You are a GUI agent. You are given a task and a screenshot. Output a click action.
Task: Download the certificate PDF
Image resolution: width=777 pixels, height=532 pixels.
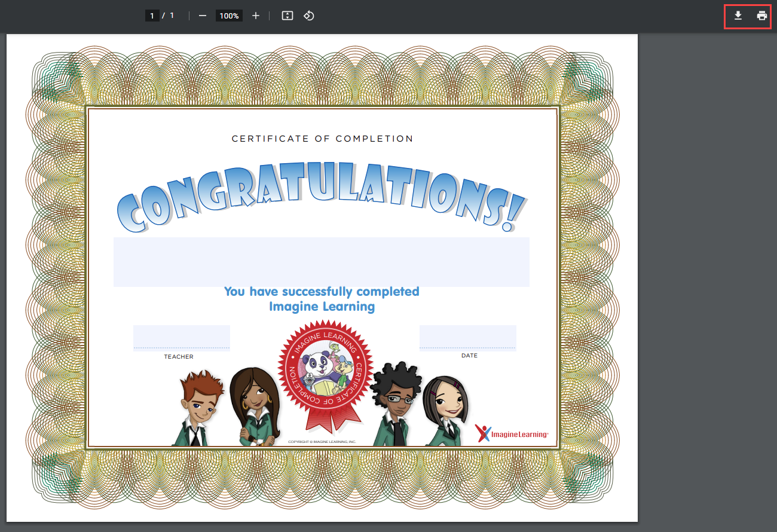(x=738, y=16)
